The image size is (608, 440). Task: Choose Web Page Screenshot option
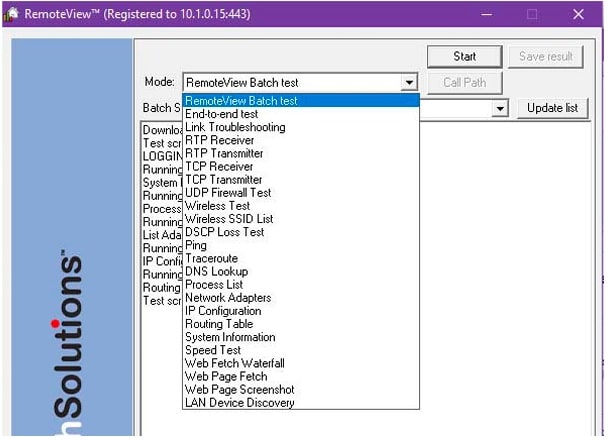coord(301,390)
